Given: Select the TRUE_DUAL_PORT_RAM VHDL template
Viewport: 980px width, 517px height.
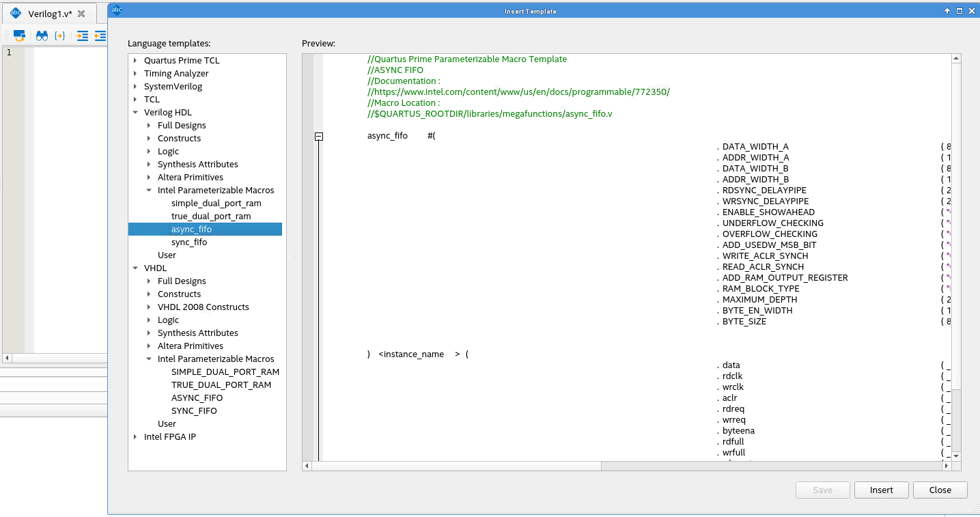Looking at the screenshot, I should [x=221, y=385].
